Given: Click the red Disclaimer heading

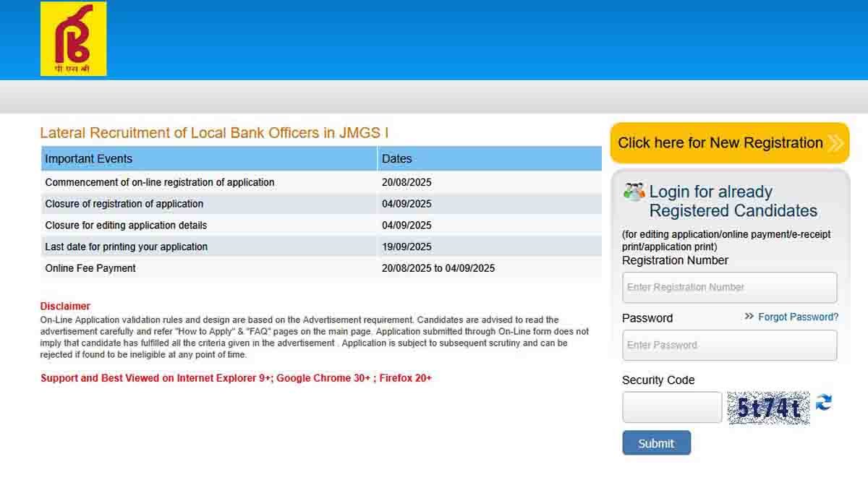Looking at the screenshot, I should click(x=65, y=307).
